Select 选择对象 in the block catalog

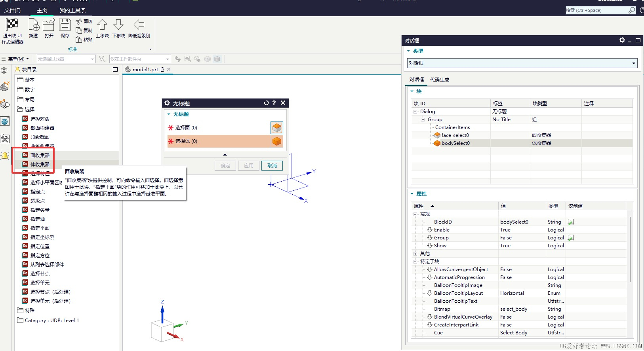[40, 119]
